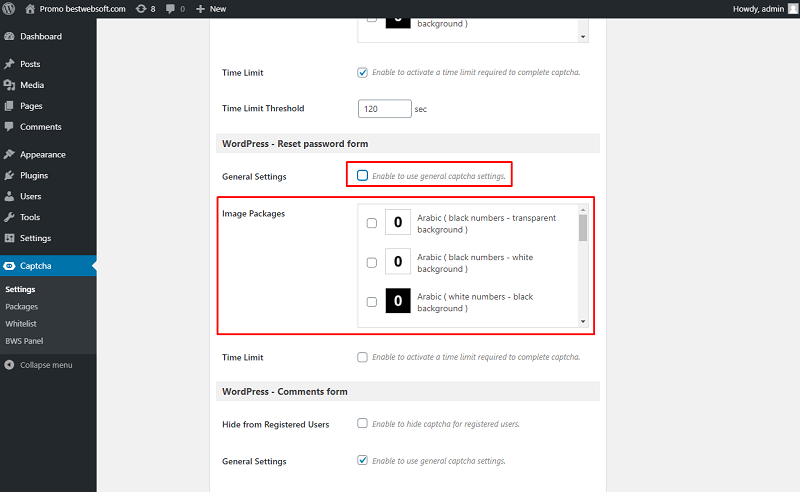
Task: Select the white background 0 image thumbnail
Action: [x=398, y=261]
